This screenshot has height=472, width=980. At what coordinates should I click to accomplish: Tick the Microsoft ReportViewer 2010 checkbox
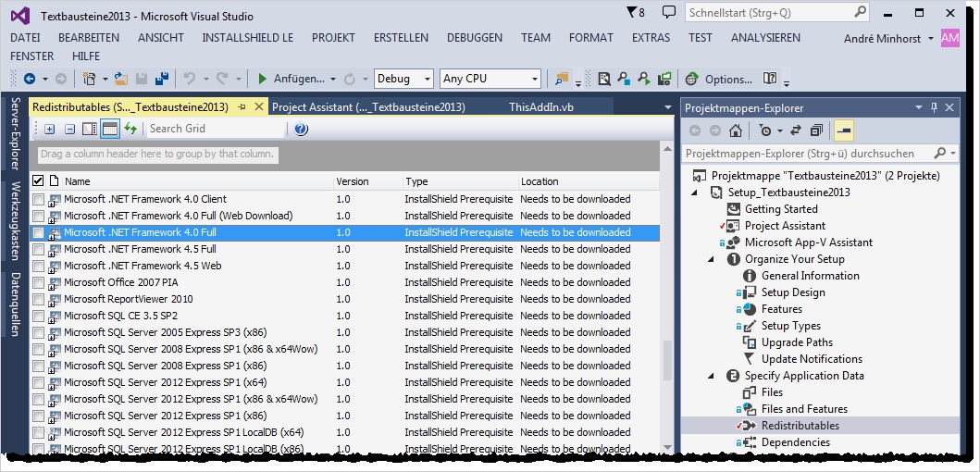click(x=38, y=299)
